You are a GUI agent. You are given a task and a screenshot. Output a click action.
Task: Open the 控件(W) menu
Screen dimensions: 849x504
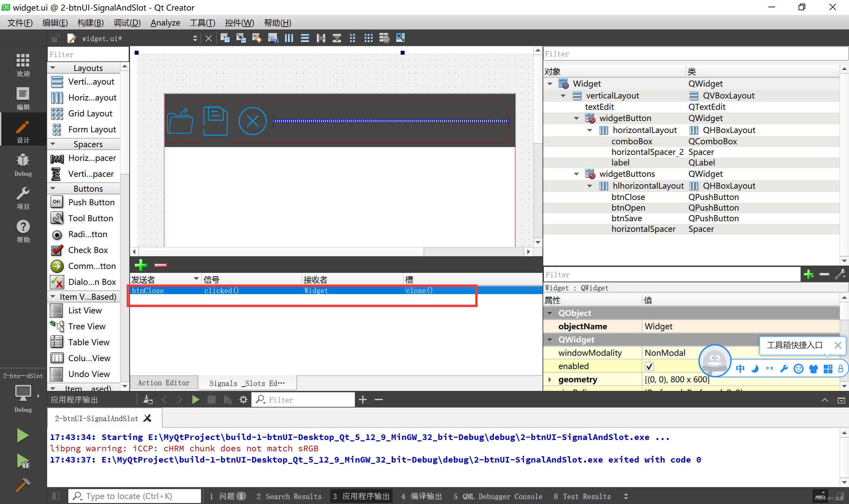pos(239,23)
